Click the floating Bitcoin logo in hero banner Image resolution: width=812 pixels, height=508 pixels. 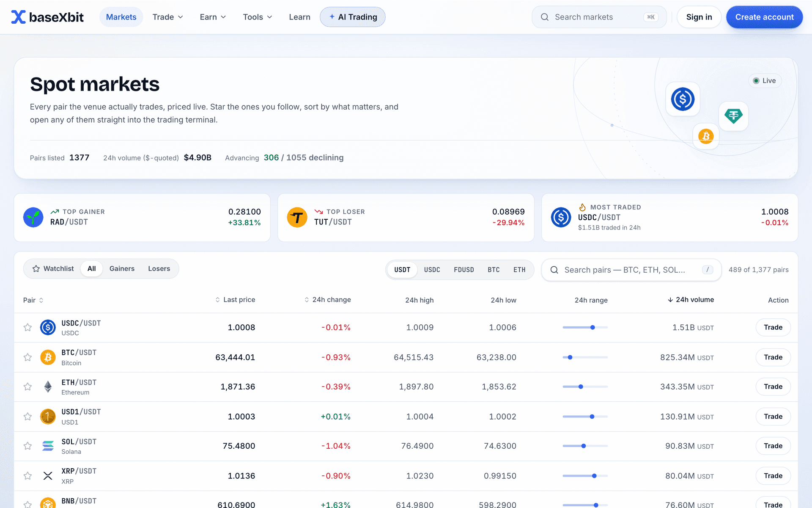706,136
